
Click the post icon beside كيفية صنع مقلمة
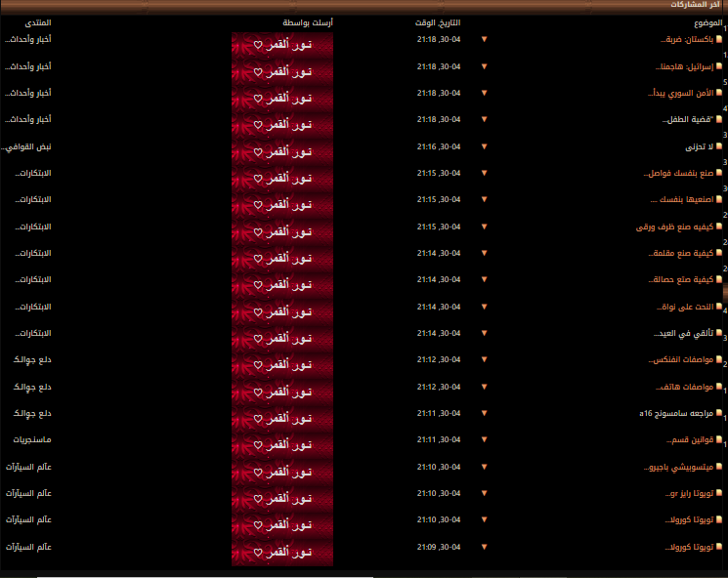pos(719,253)
